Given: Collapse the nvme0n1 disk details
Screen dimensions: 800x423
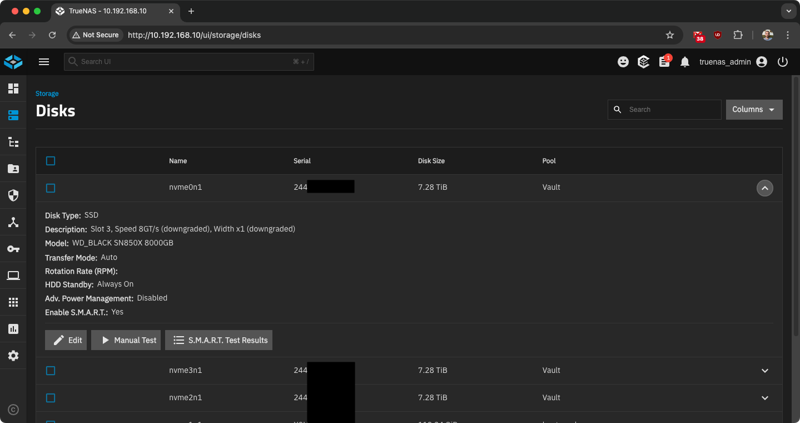Looking at the screenshot, I should tap(764, 188).
